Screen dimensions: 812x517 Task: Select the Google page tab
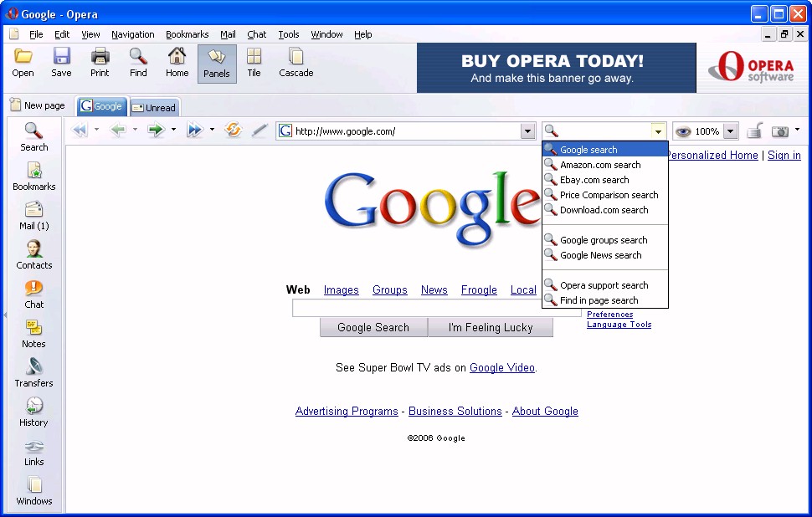point(101,106)
